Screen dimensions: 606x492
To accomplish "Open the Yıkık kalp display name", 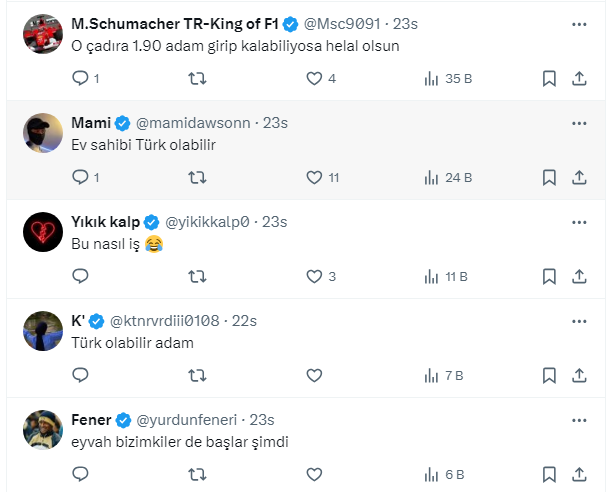I will coord(105,221).
